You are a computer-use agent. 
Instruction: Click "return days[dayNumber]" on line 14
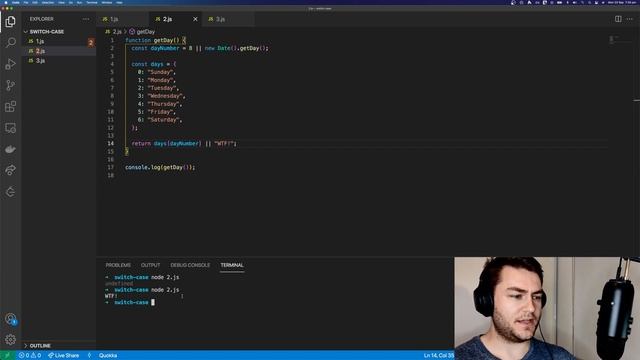[x=166, y=143]
